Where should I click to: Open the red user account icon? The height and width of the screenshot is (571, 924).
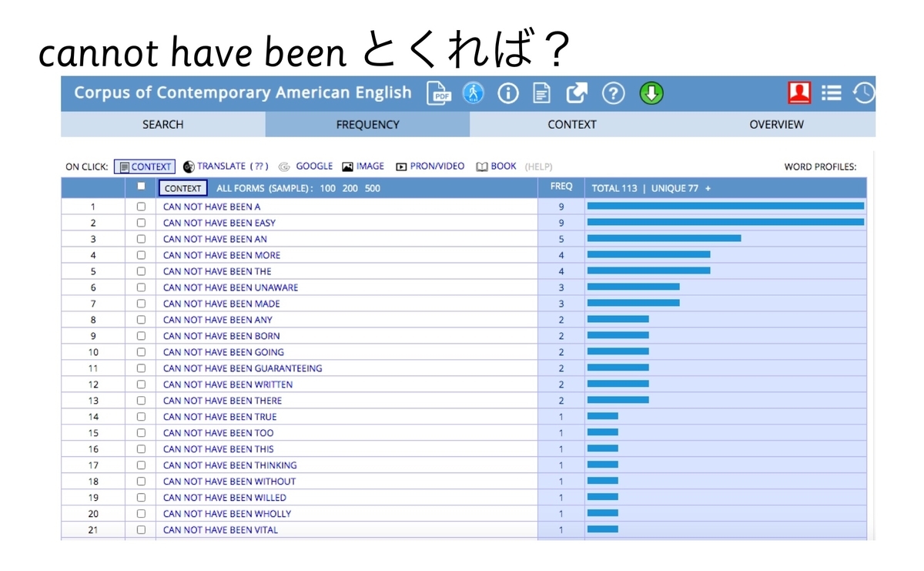click(x=799, y=92)
